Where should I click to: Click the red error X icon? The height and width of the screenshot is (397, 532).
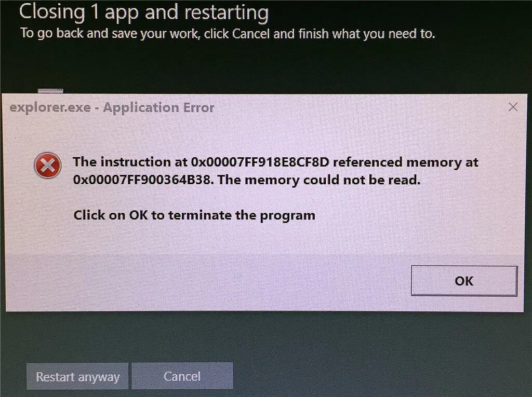pos(47,166)
